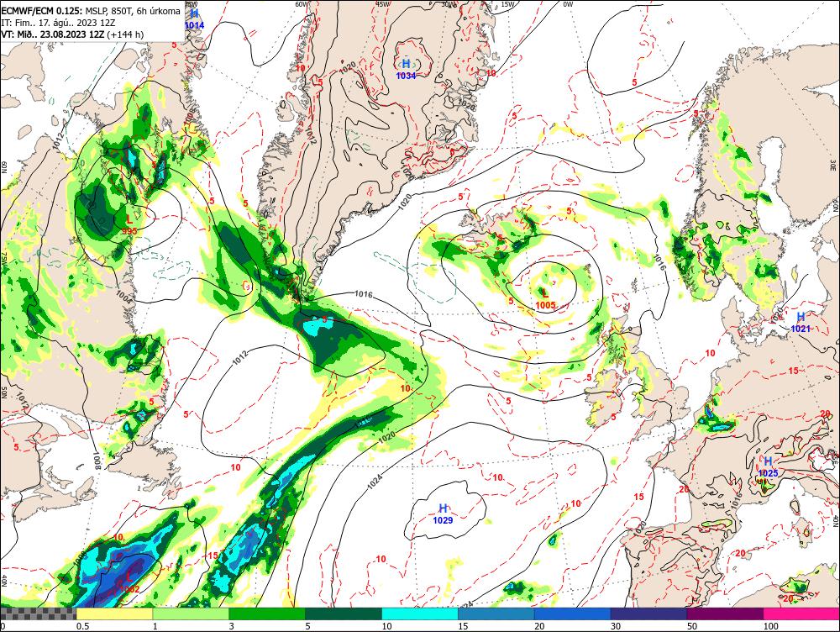This screenshot has width=840, height=632.
Task: Click the '(+144 h)' forecast offset text
Action: tap(125, 34)
